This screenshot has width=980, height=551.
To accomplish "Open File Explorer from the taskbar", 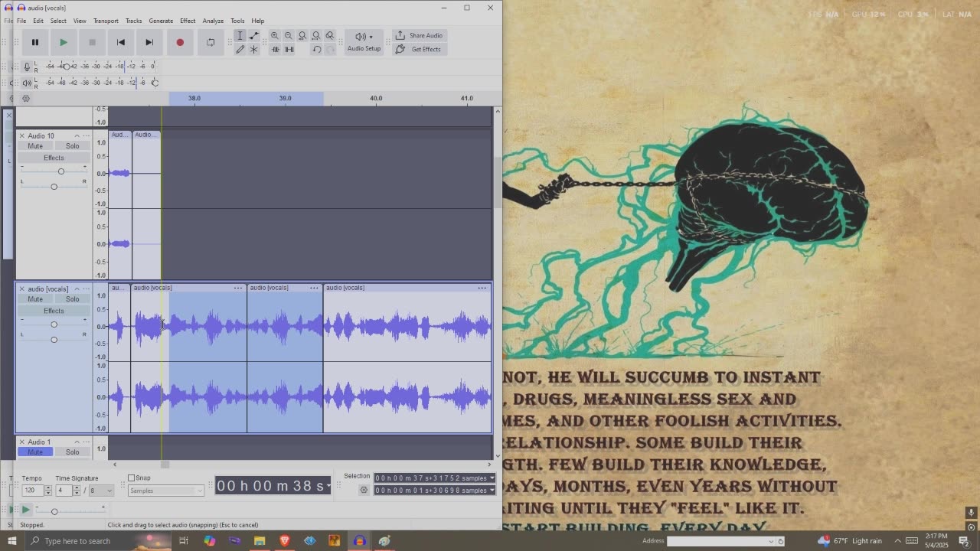I will coord(260,541).
